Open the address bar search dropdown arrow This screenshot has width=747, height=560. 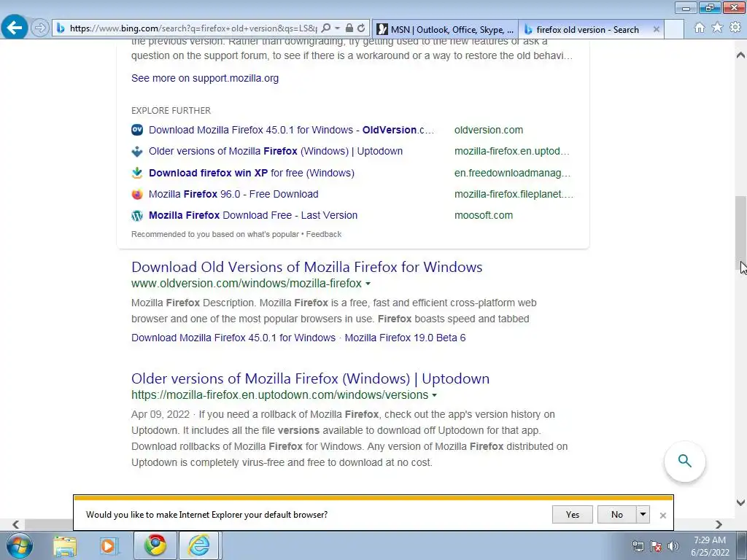337,28
